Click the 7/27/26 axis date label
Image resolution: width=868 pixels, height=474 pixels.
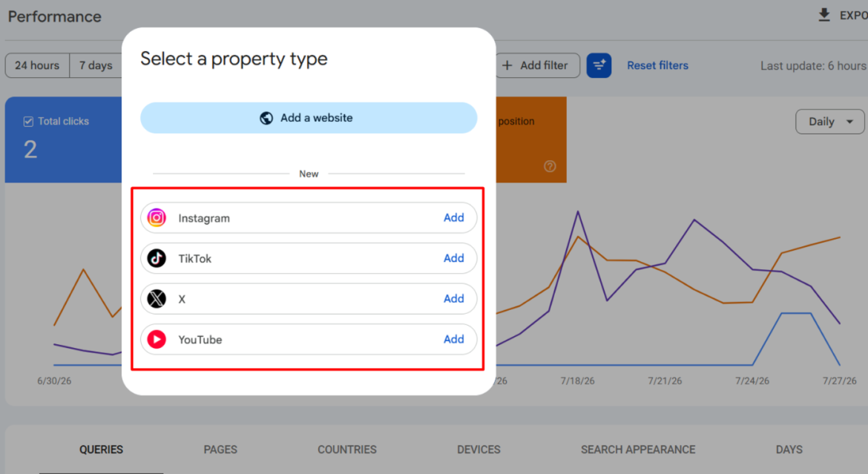coord(839,381)
